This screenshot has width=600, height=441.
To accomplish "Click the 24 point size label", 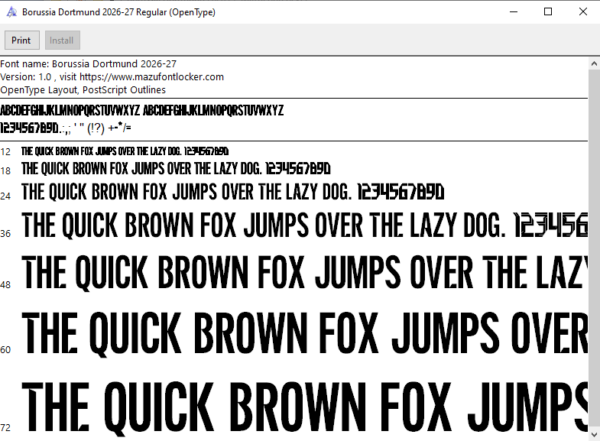I will click(x=5, y=196).
